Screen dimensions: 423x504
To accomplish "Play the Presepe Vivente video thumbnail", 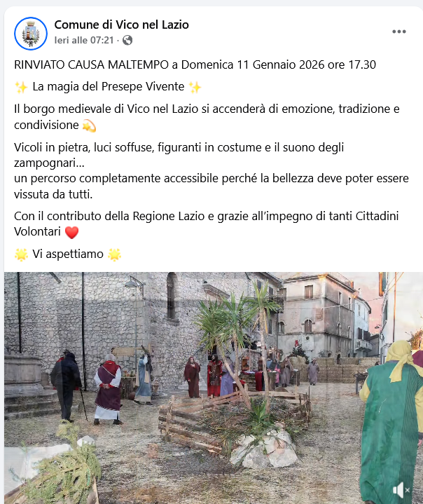I will (x=214, y=388).
